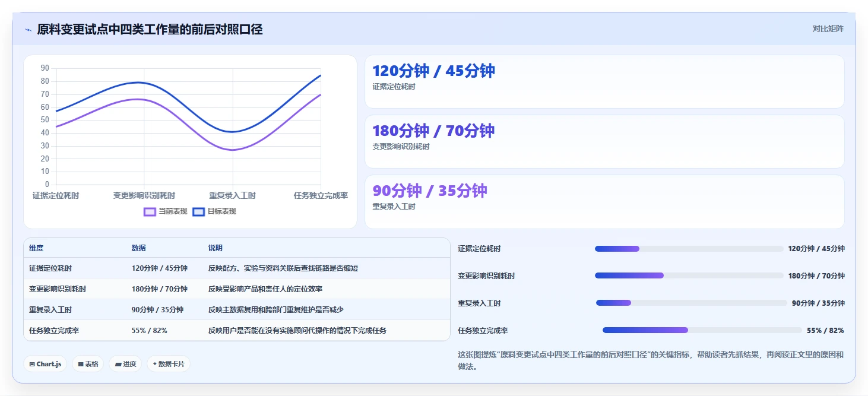Screen dimensions: 868x396
Task: Click the 数据 table column header
Action: pos(138,248)
